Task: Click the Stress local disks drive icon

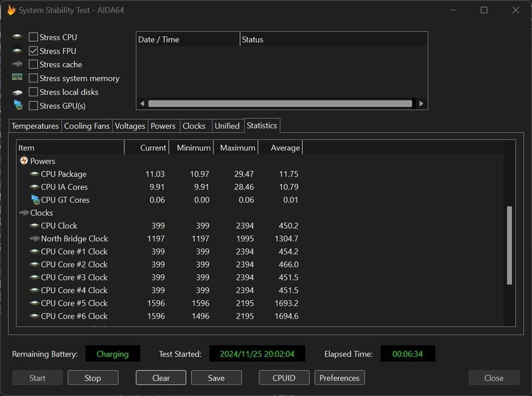Action: (17, 92)
